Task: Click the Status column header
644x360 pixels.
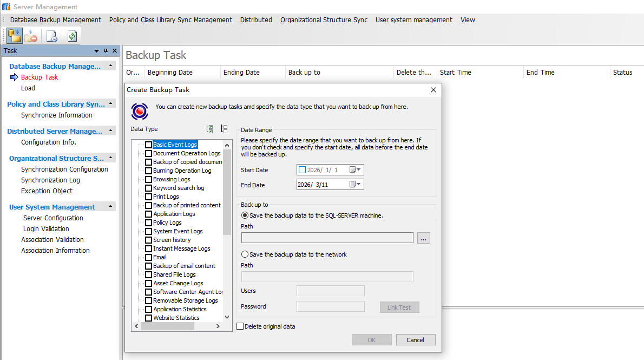Action: [x=626, y=73]
